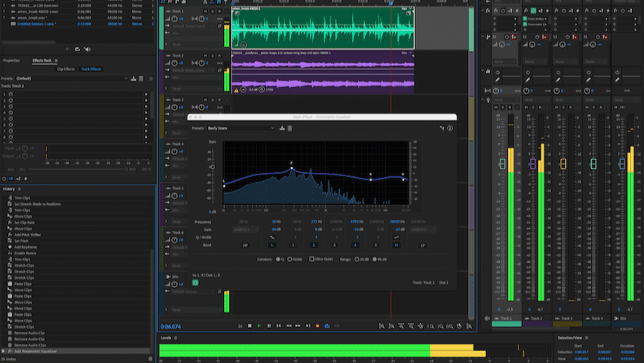Select the 30 dB Range option
This screenshot has height=363, width=644.
click(355, 259)
